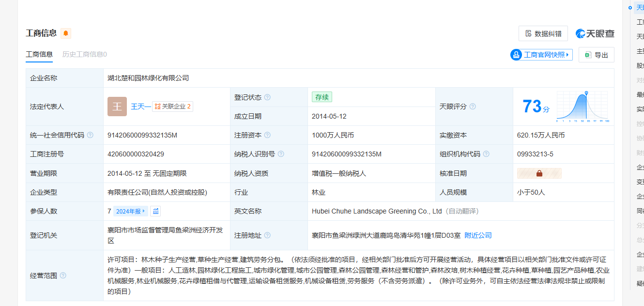Click help icon next to 天眼评分

click(473, 107)
